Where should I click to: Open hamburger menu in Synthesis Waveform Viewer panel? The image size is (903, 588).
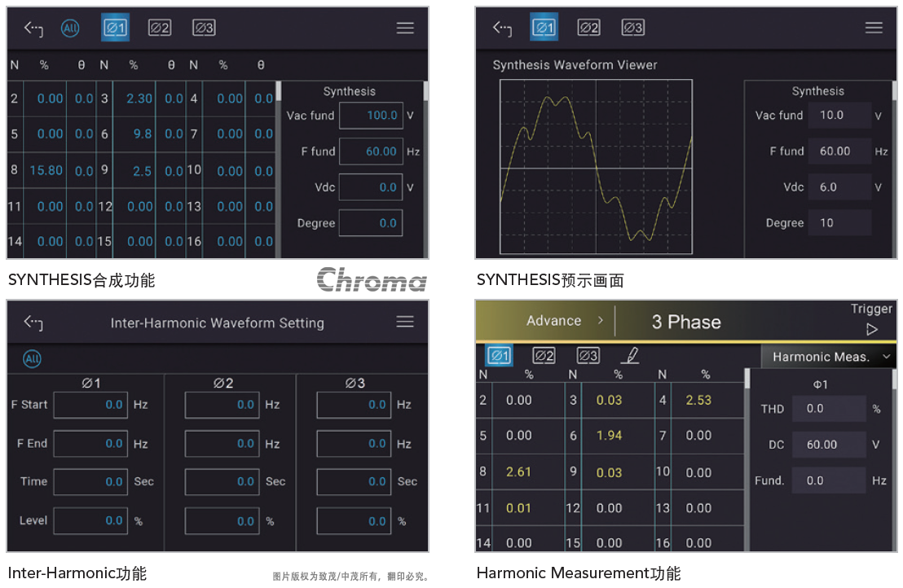pos(874,28)
